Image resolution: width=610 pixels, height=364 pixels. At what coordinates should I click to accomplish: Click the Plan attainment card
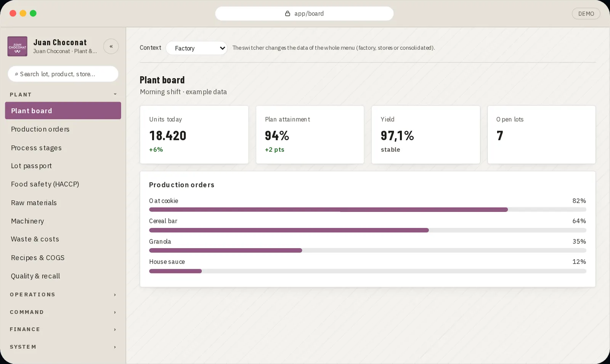coord(310,135)
